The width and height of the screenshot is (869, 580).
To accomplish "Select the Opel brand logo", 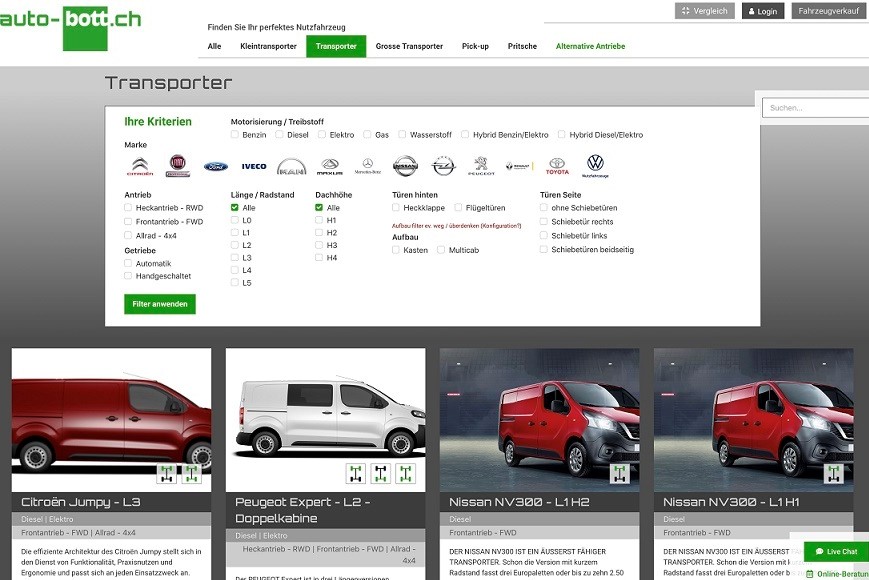I will 443,166.
